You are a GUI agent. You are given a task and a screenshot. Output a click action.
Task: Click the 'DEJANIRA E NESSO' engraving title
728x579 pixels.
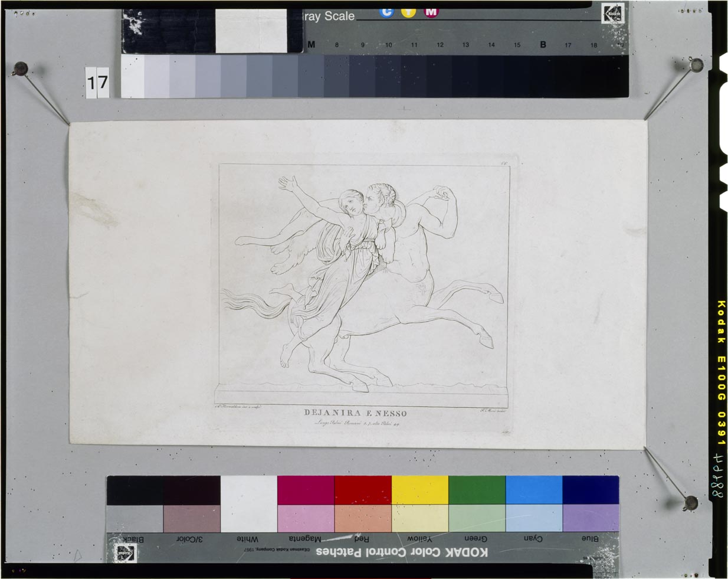coord(355,413)
